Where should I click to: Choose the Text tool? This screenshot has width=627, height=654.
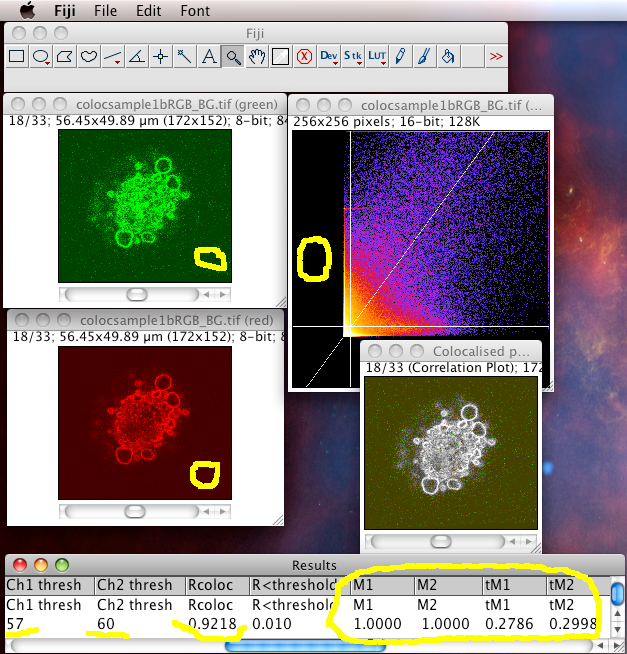pyautogui.click(x=209, y=56)
